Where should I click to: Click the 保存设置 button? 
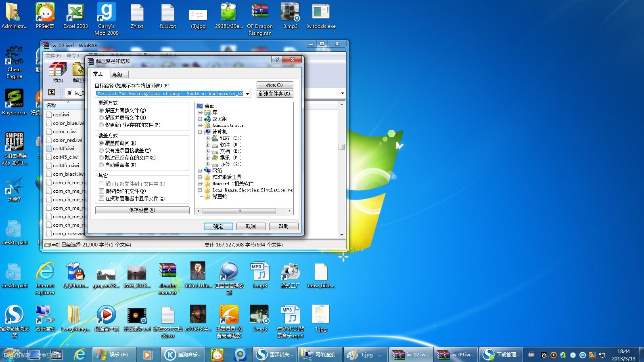click(x=142, y=210)
